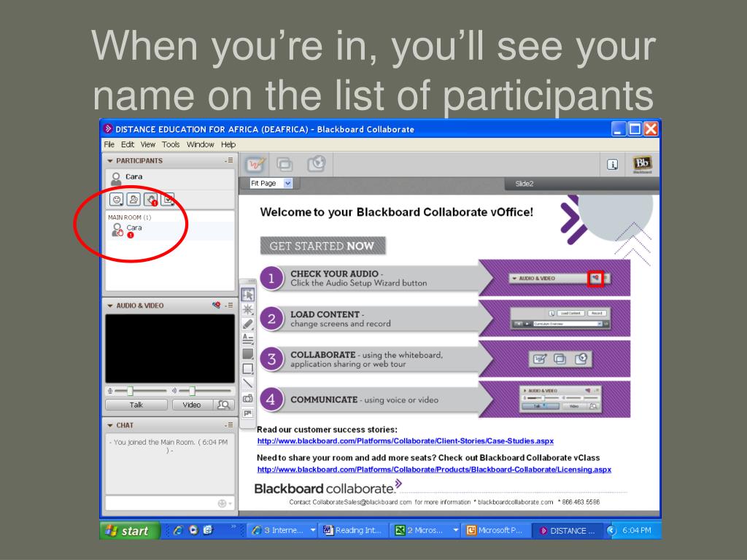The width and height of the screenshot is (747, 560).
Task: Open the Tools menu
Action: coord(171,144)
